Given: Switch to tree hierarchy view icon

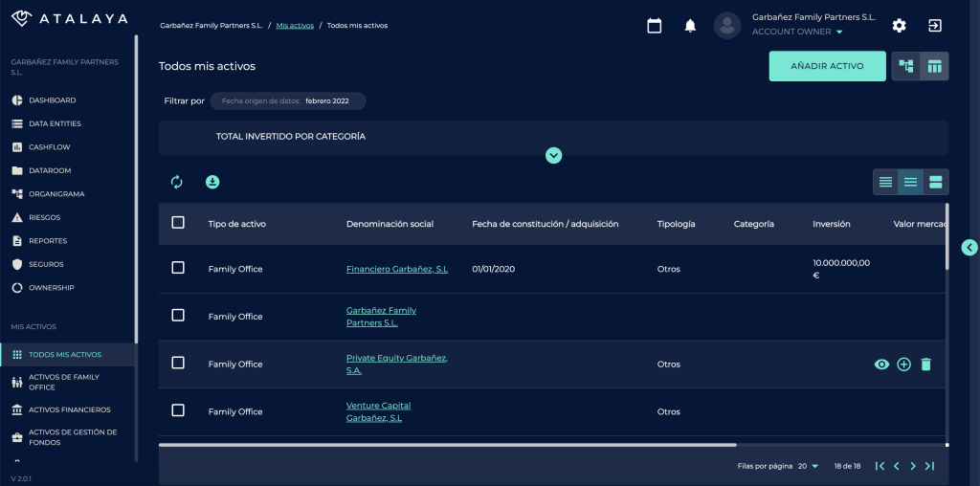Looking at the screenshot, I should pyautogui.click(x=905, y=66).
